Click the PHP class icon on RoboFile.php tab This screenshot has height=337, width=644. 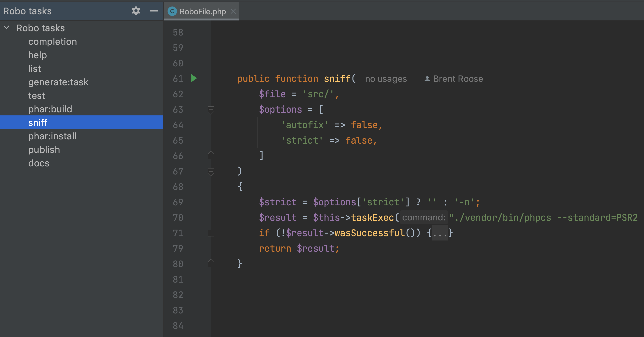coord(172,12)
